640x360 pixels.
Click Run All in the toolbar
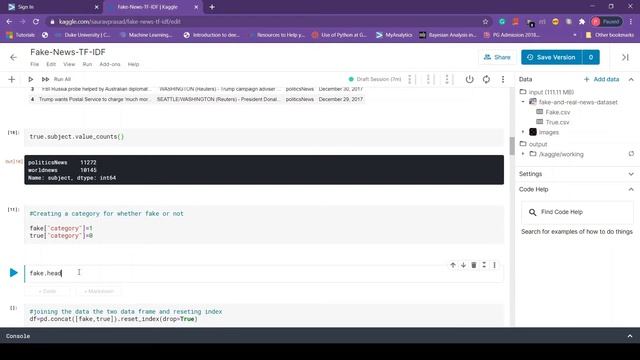(62, 79)
